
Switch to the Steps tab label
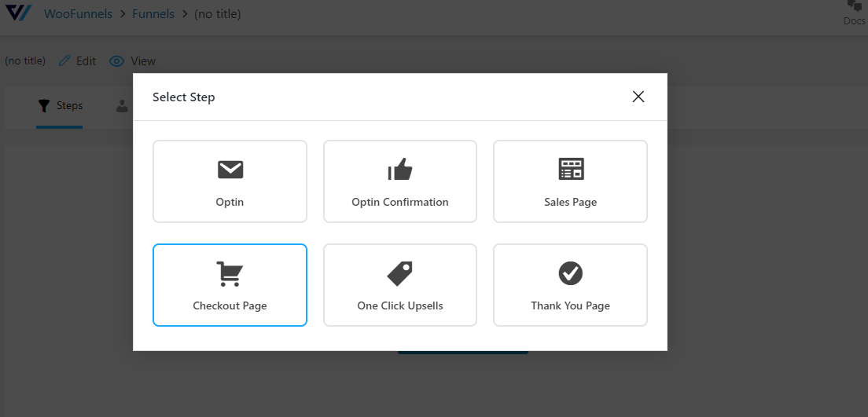tap(70, 106)
